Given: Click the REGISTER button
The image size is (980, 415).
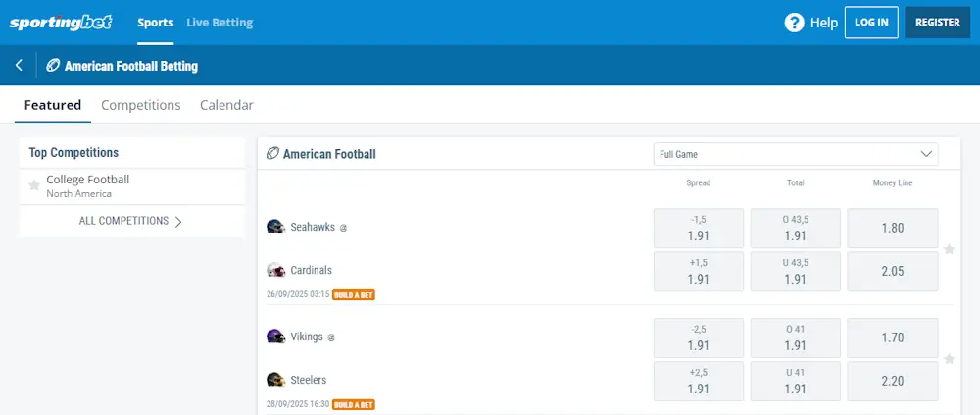Looking at the screenshot, I should tap(938, 23).
